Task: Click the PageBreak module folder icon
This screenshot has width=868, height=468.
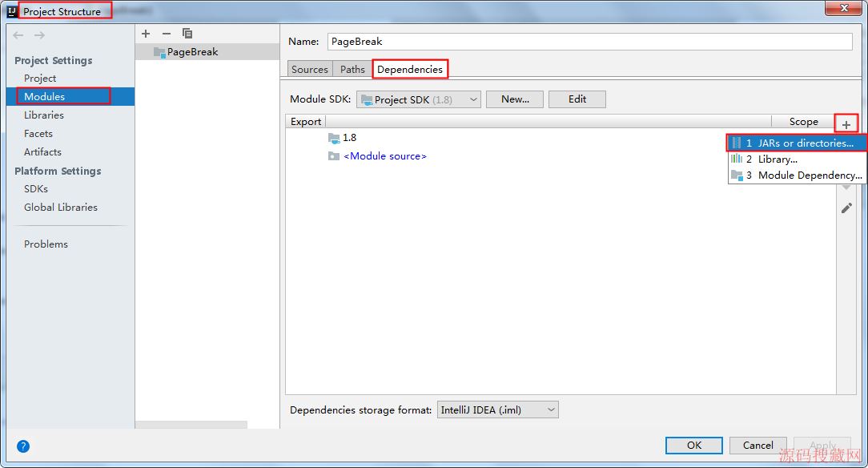Action: point(159,52)
